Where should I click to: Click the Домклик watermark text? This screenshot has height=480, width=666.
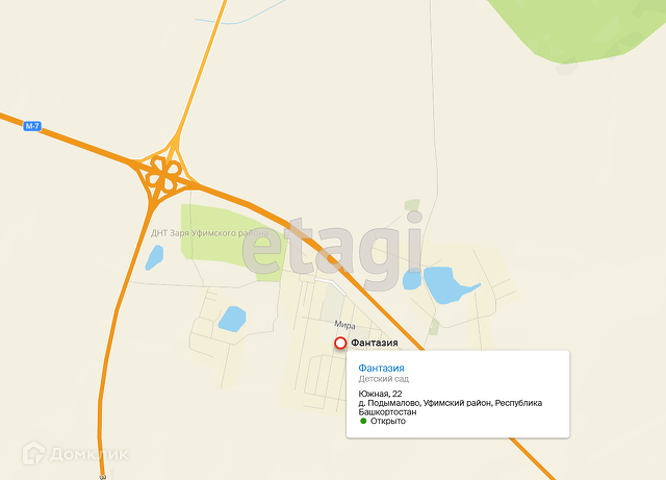click(x=89, y=455)
